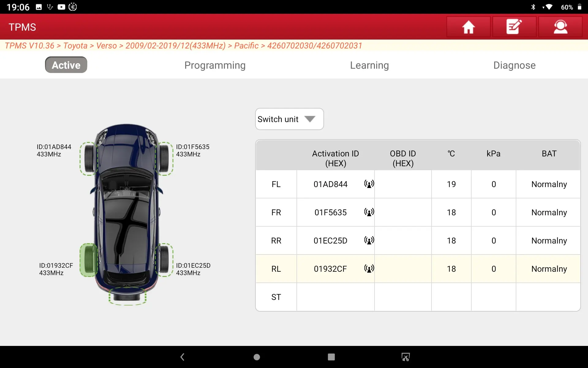Viewport: 588px width, 368px height.
Task: Tap the RL sensor signal icon
Action: [x=369, y=269]
